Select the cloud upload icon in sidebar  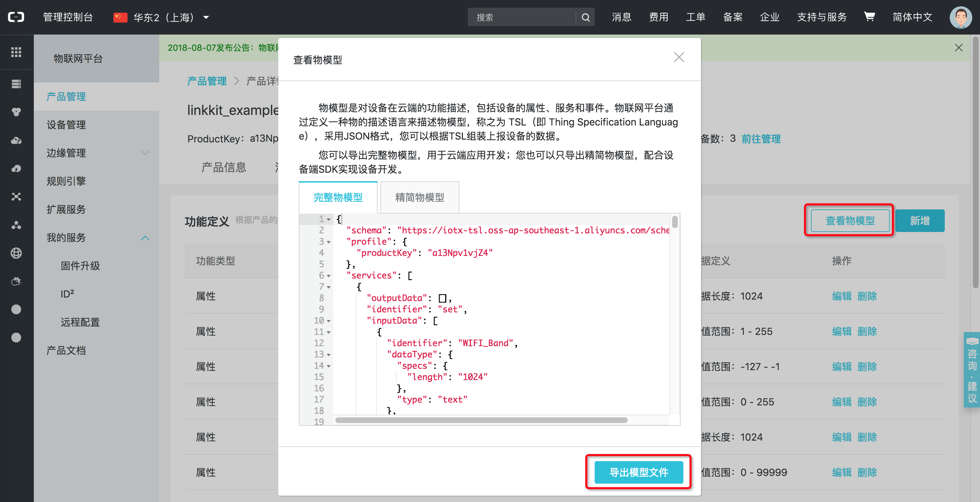pyautogui.click(x=17, y=169)
